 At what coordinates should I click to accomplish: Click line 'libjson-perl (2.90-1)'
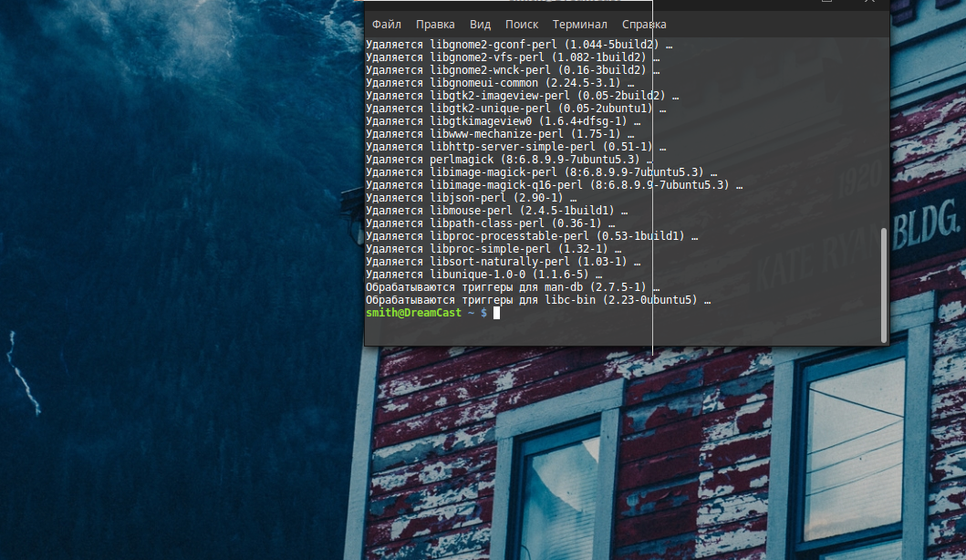[472, 198]
